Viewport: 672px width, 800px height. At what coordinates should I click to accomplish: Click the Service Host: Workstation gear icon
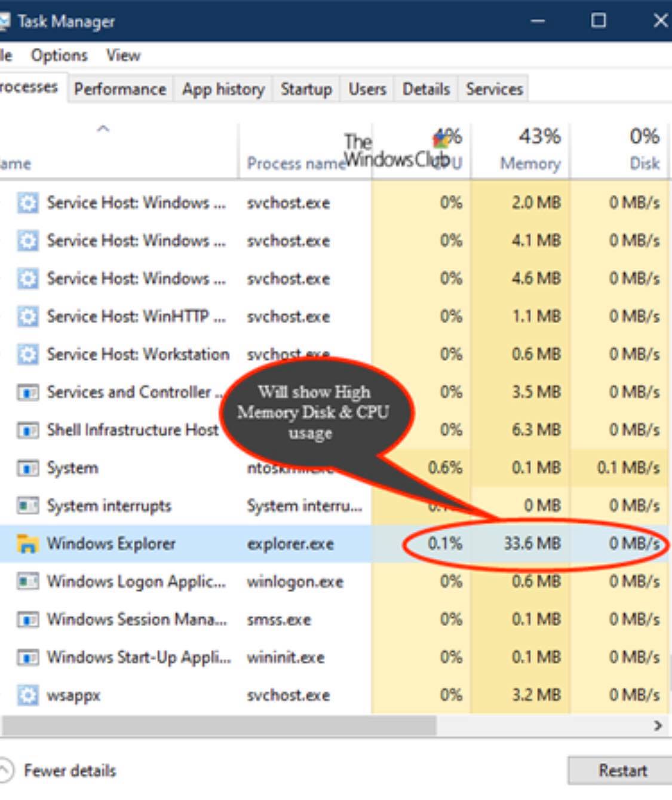click(27, 354)
